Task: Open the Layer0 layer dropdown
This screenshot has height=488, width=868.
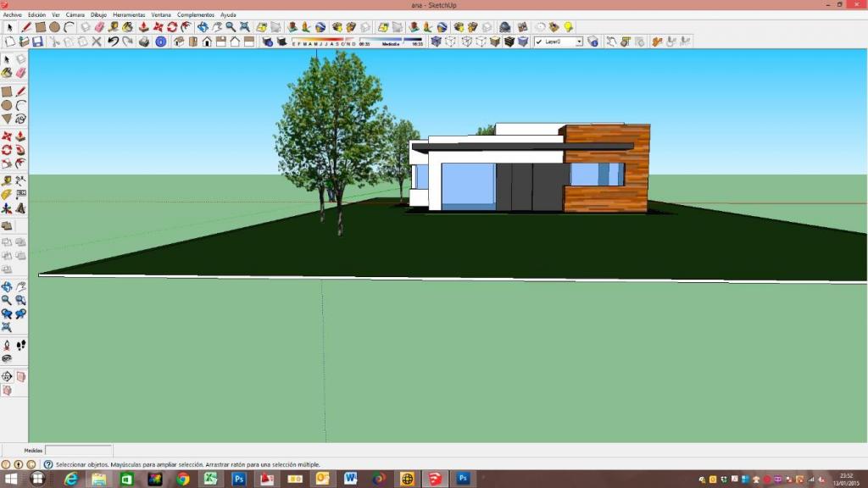Action: point(579,42)
